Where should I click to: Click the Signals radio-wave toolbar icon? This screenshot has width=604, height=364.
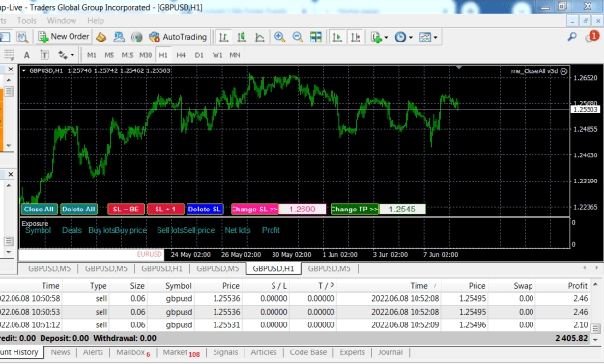pos(136,37)
